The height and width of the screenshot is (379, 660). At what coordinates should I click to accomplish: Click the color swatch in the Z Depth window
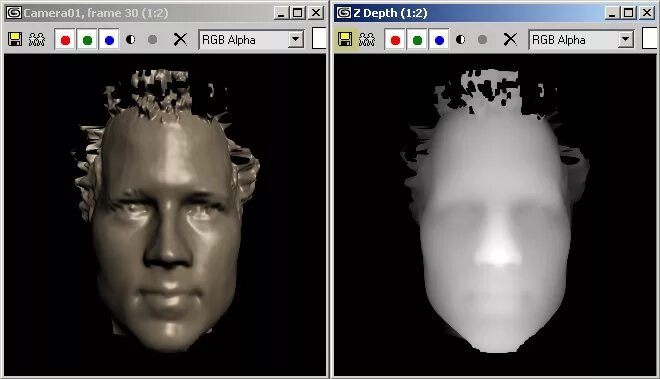click(x=649, y=39)
